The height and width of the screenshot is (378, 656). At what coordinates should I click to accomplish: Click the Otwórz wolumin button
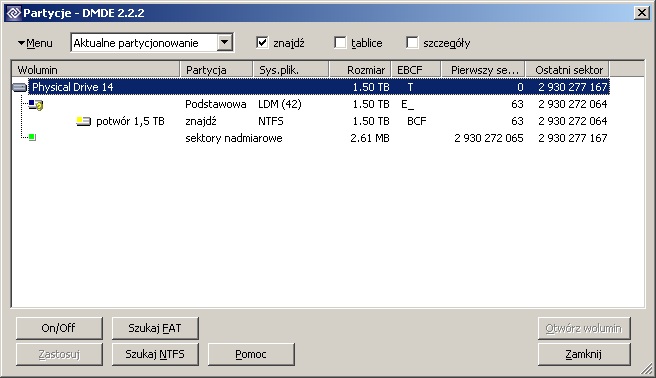coord(584,328)
